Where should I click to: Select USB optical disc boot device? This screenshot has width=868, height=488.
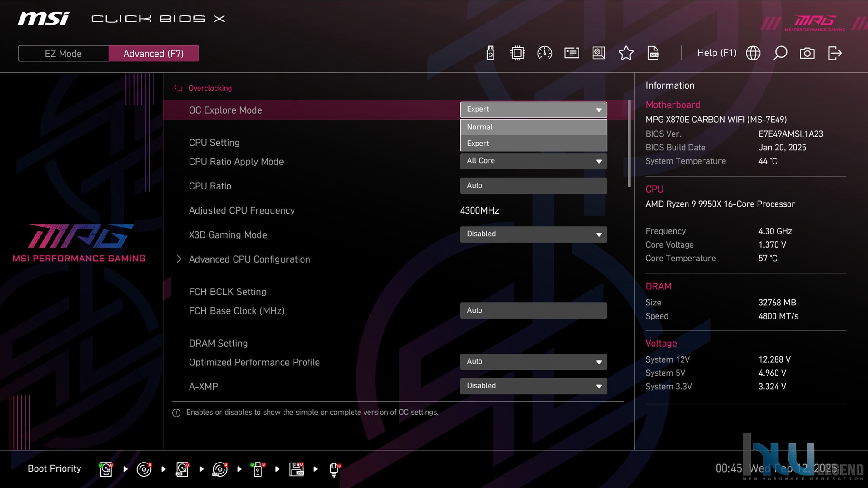(220, 469)
